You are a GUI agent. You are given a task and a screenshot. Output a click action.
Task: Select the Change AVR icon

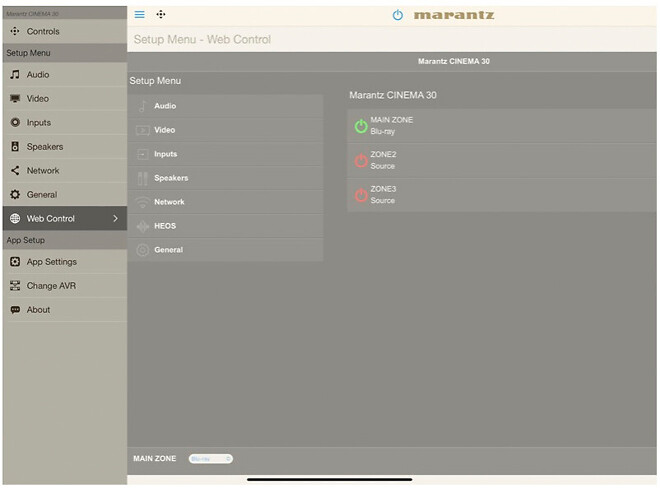[x=15, y=286]
